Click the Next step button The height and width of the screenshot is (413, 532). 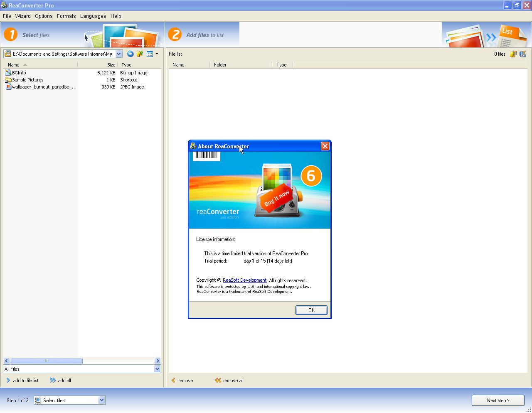[498, 401]
